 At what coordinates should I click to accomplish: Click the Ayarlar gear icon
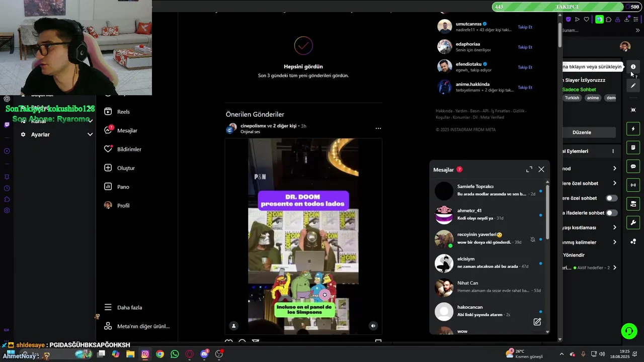[x=23, y=134]
